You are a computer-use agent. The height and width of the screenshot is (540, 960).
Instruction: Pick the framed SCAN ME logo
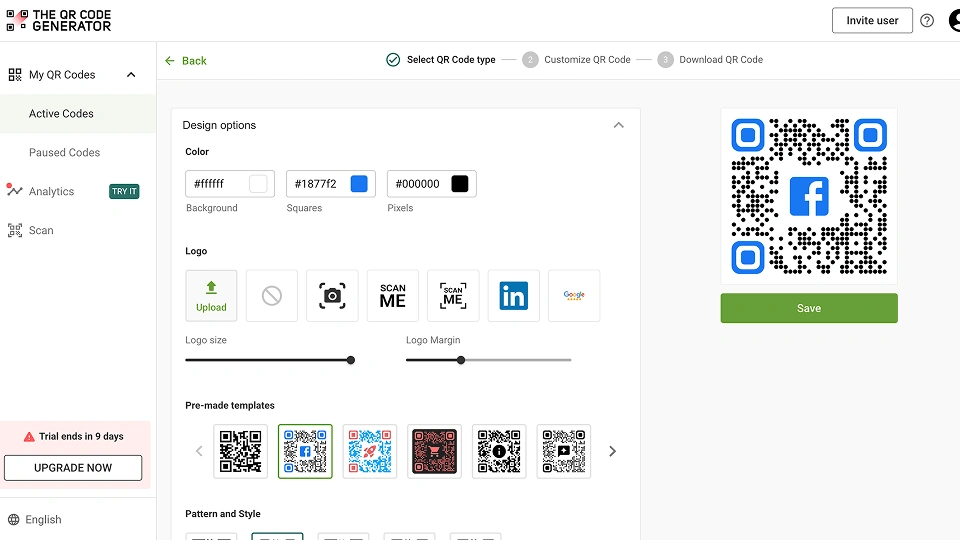453,295
